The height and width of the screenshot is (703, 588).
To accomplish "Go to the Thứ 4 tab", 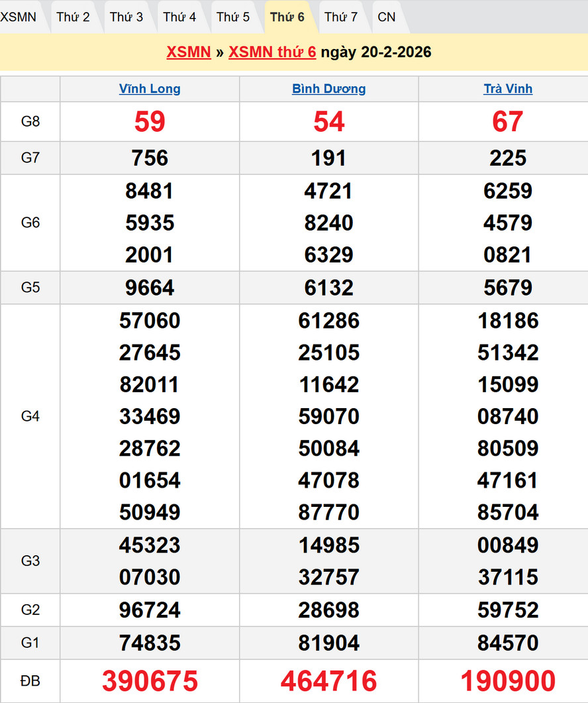I will [x=179, y=17].
